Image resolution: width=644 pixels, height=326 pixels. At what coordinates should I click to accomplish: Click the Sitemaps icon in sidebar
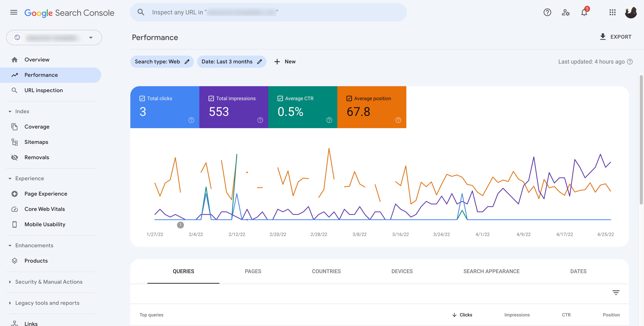coord(15,142)
